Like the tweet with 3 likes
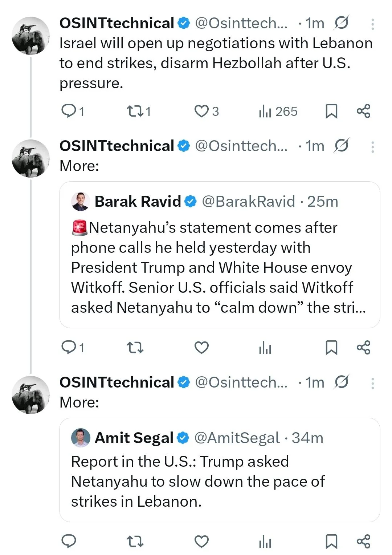The width and height of the screenshot is (392, 555). (x=201, y=111)
